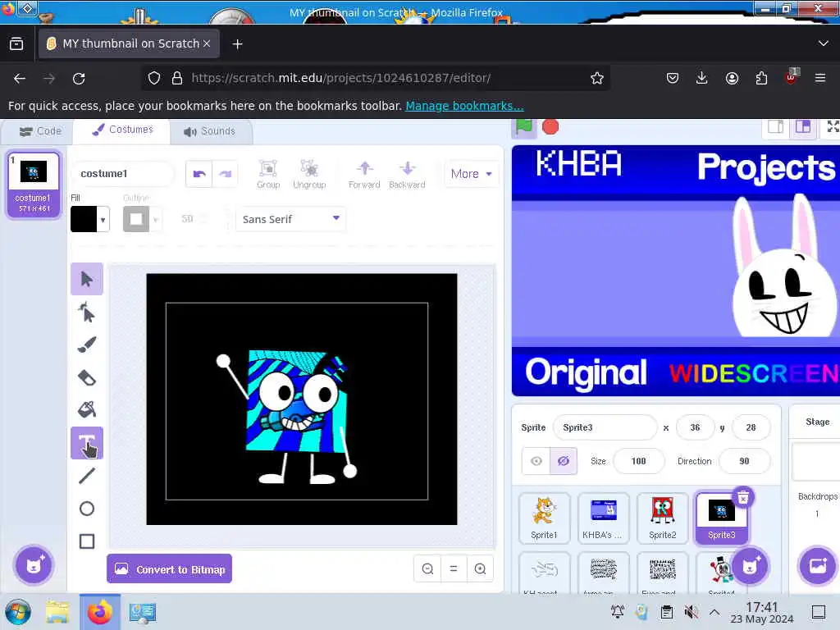840x630 pixels.
Task: Click the sprite x position field
Action: [695, 427]
